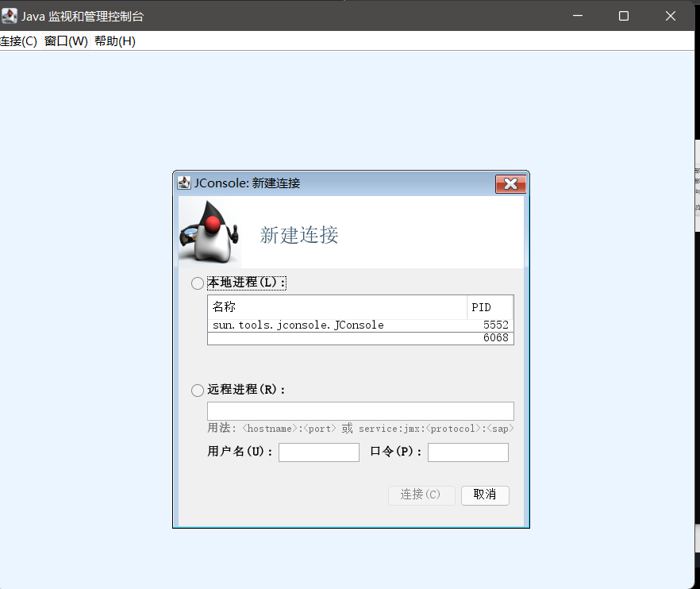Minimize the Java 监视和管理控制台 window
Screen dimensions: 700x589
coord(578,16)
